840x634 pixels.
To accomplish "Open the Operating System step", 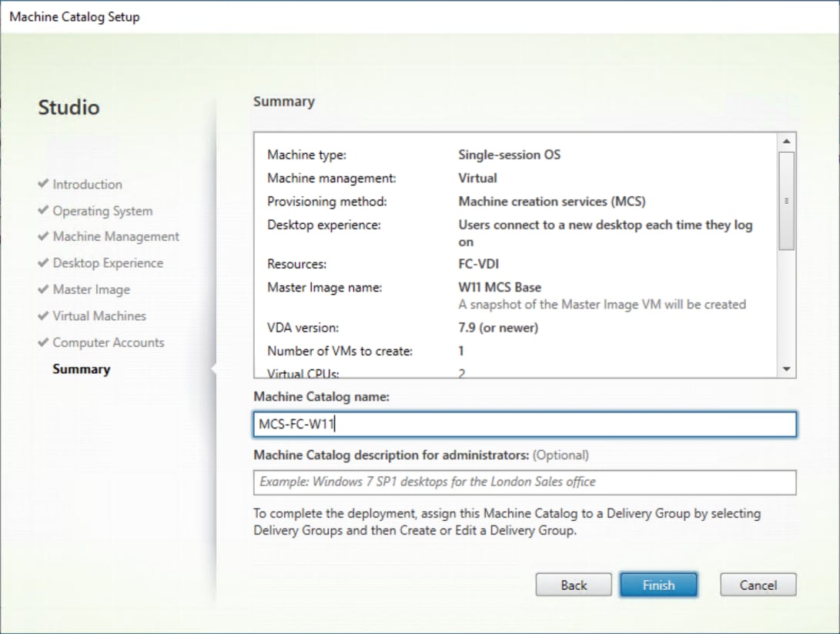I will tap(102, 211).
